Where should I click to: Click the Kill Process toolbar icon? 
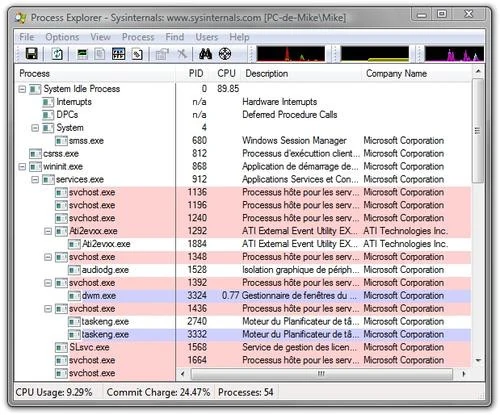click(182, 54)
